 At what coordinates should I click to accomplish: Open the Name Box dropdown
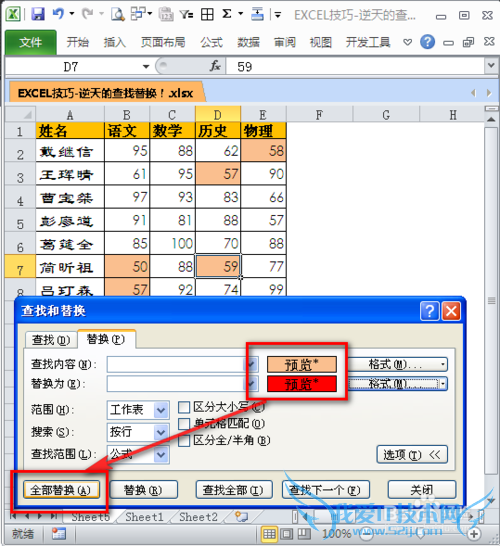pos(146,66)
